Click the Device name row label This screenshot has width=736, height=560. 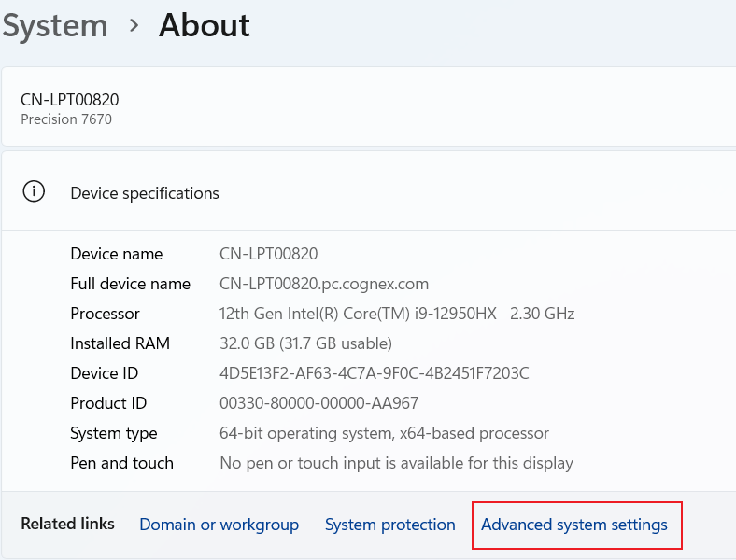(116, 254)
